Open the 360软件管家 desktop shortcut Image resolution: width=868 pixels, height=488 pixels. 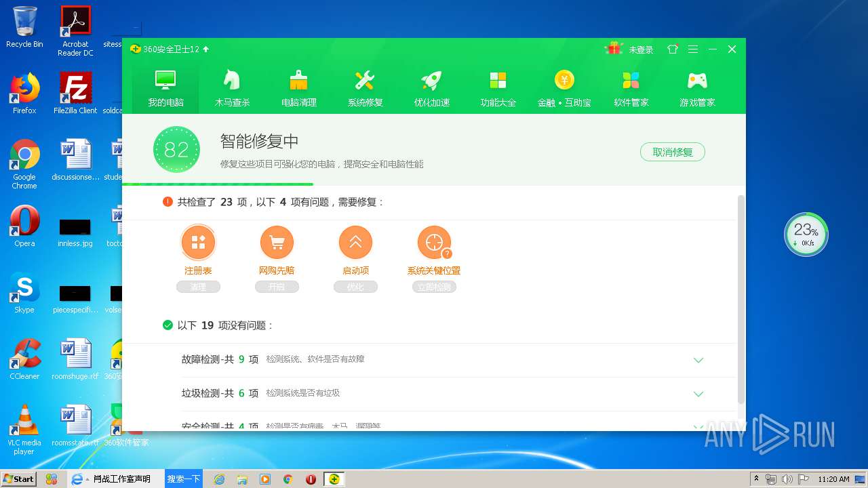click(126, 426)
